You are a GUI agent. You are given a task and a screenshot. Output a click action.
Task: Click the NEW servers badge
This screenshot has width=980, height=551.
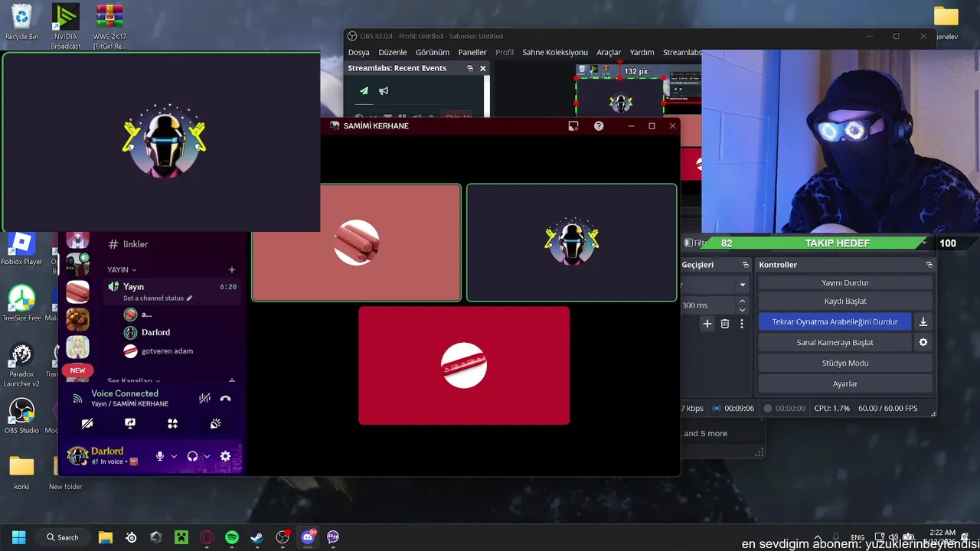(x=77, y=370)
